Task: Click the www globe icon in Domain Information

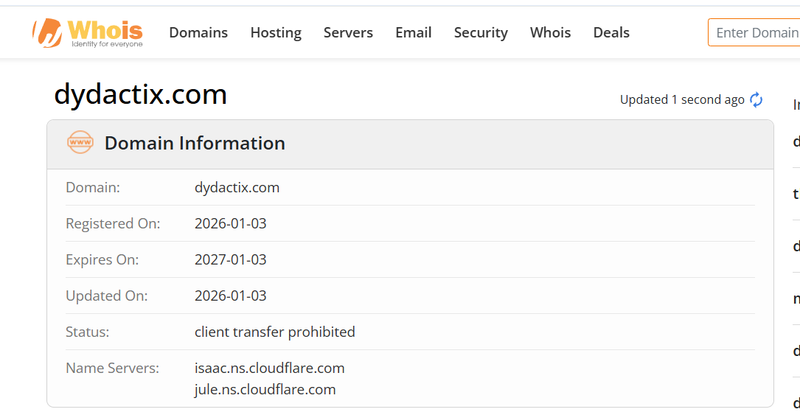Action: [80, 142]
